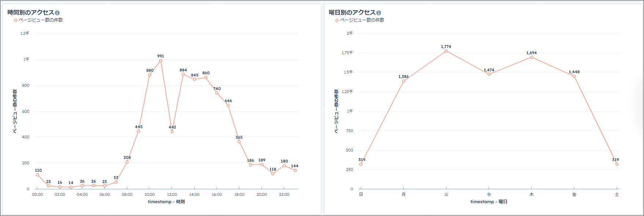Image resolution: width=644 pixels, height=216 pixels.
Task: Click the 1,474 data point for 水
Action: pyautogui.click(x=489, y=74)
